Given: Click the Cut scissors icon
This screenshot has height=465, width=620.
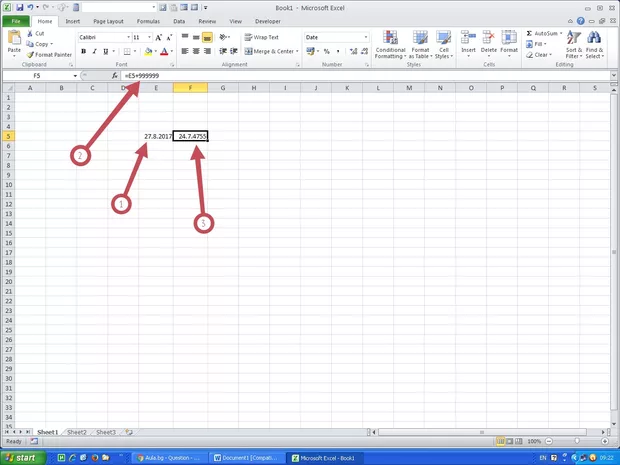Looking at the screenshot, I should click(x=30, y=34).
